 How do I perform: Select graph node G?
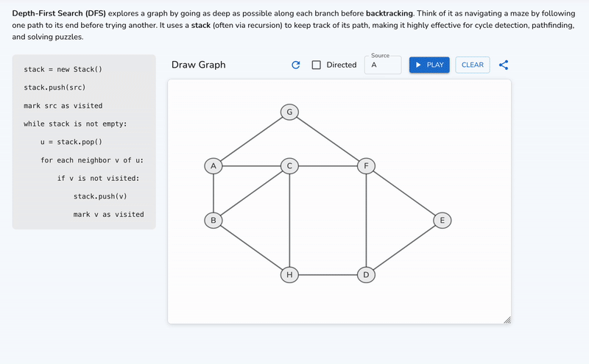(289, 112)
